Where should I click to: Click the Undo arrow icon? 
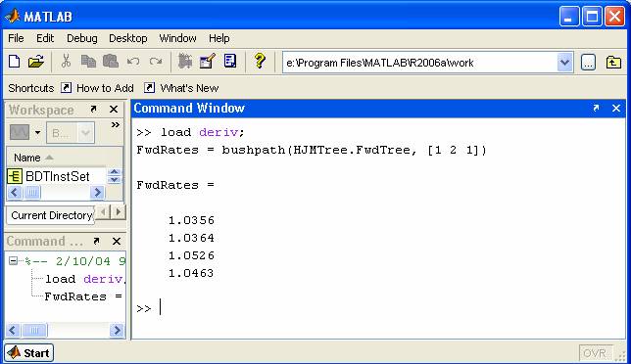(133, 62)
